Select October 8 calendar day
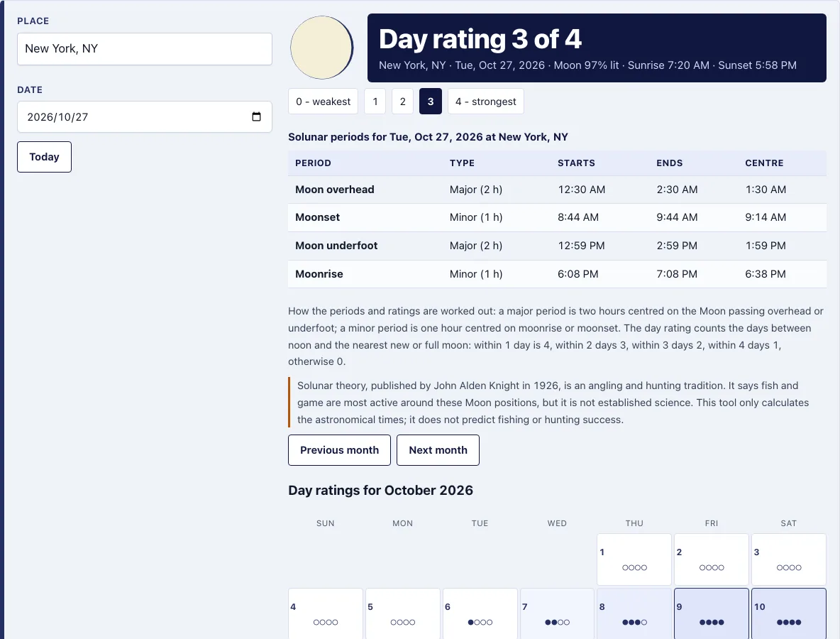This screenshot has height=639, width=840. tap(634, 614)
